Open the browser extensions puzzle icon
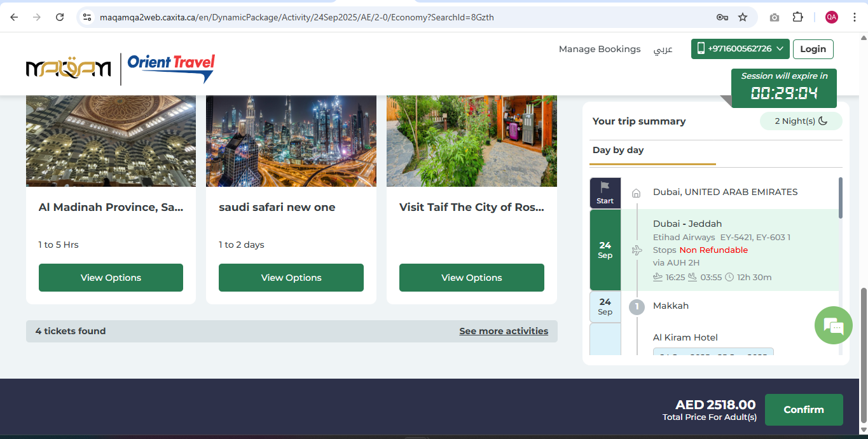Screen dimensions: 868x439 point(797,17)
